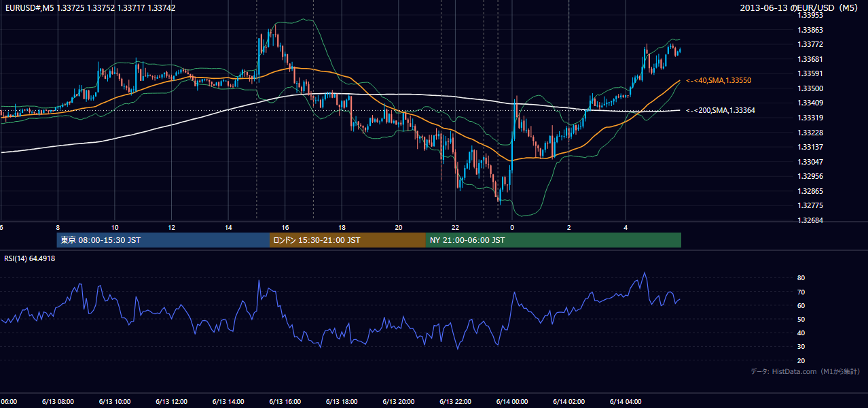Click price axis value 1.32865
The width and height of the screenshot is (868, 408).
[810, 191]
